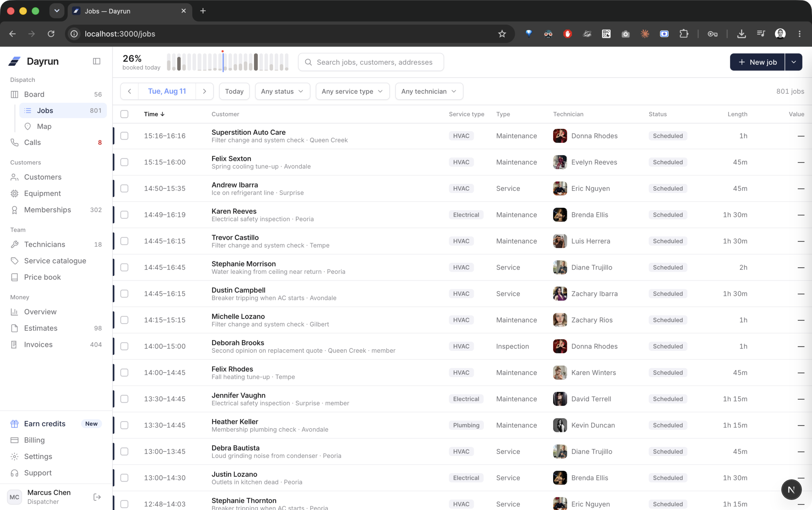Toggle the select-all jobs checkbox
Image resolution: width=812 pixels, height=510 pixels.
pyautogui.click(x=124, y=114)
